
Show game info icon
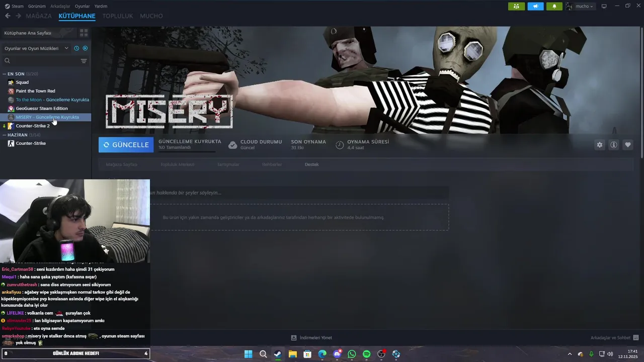click(x=614, y=145)
